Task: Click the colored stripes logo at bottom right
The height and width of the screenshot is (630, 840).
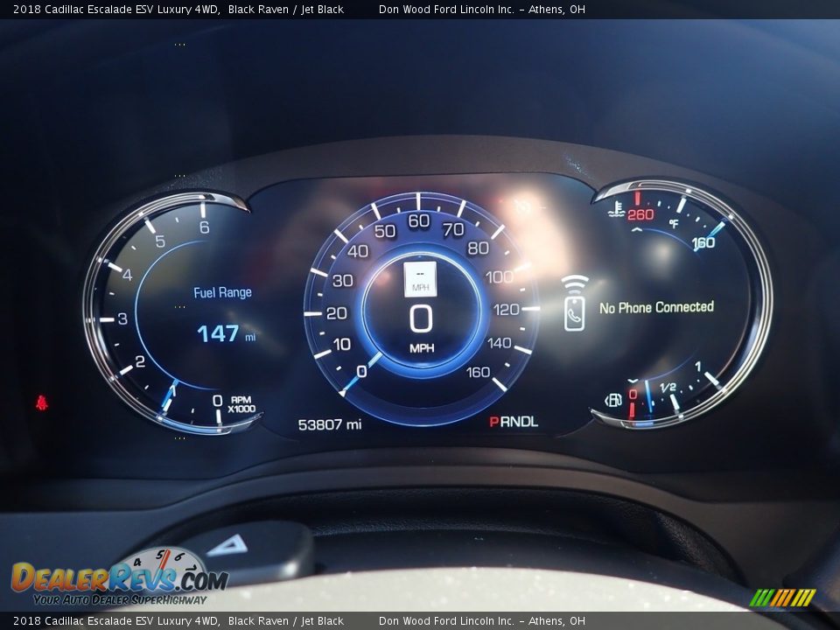Action: pyautogui.click(x=782, y=598)
